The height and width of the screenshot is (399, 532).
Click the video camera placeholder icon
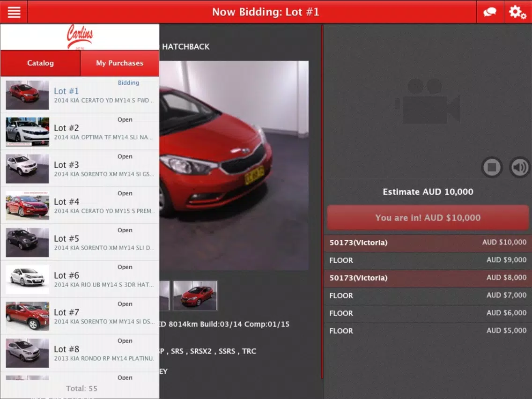[x=428, y=101]
